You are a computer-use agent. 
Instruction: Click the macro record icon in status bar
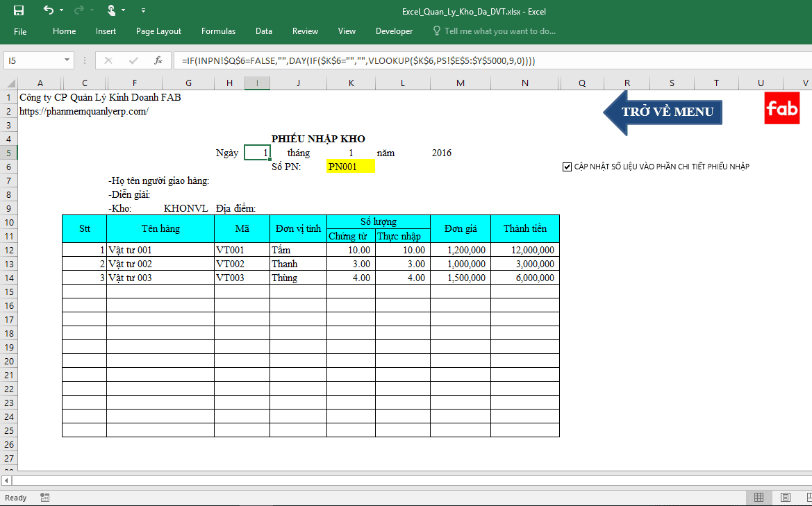[45, 497]
